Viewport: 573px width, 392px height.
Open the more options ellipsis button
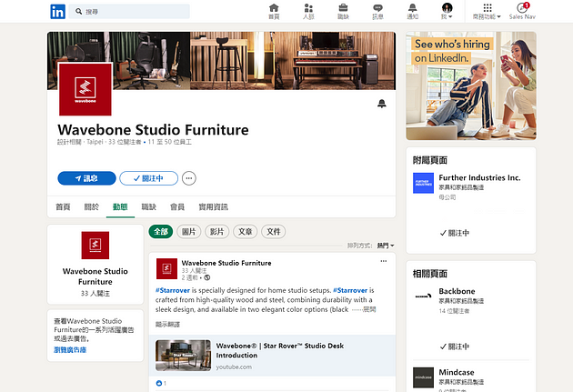click(x=188, y=178)
